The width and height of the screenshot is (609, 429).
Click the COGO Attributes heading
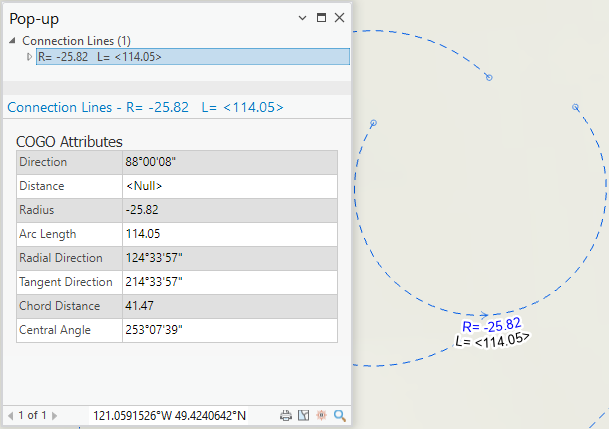pyautogui.click(x=69, y=142)
